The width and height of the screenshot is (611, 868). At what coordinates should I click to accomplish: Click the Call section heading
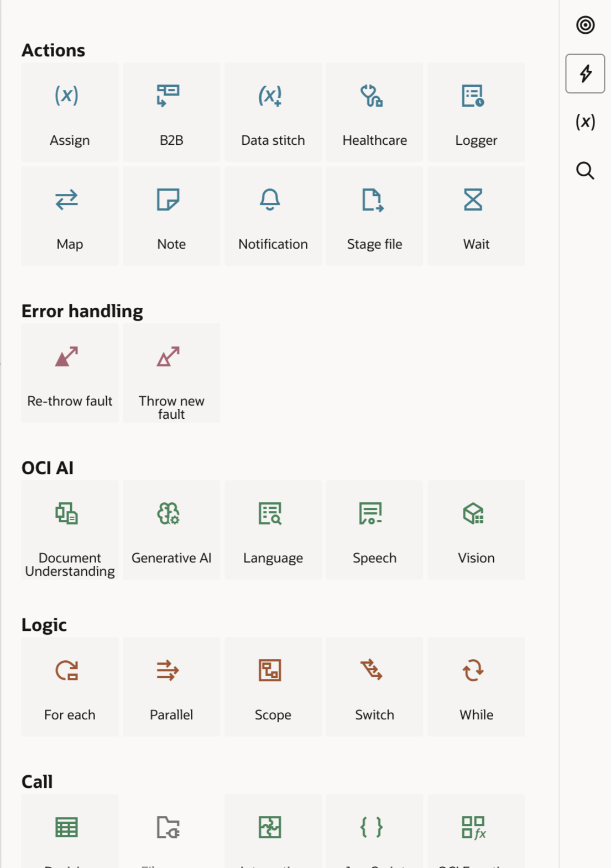[x=37, y=782]
